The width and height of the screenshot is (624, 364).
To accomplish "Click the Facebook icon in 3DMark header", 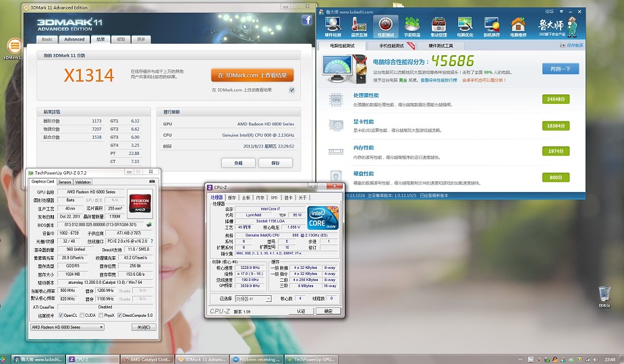I will [306, 20].
